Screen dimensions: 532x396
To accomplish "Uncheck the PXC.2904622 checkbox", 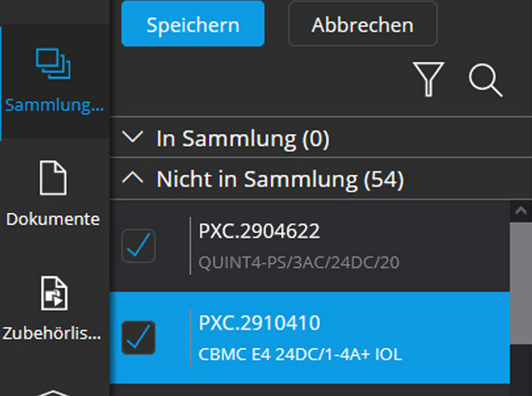I will (x=138, y=246).
